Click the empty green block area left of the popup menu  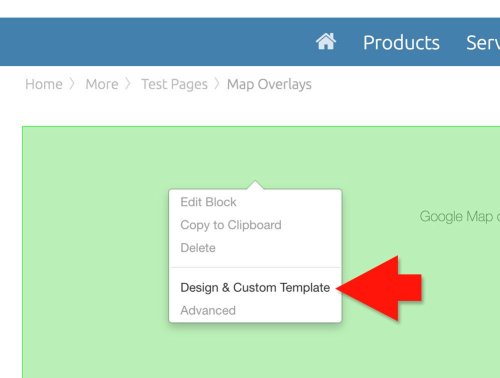(x=95, y=252)
